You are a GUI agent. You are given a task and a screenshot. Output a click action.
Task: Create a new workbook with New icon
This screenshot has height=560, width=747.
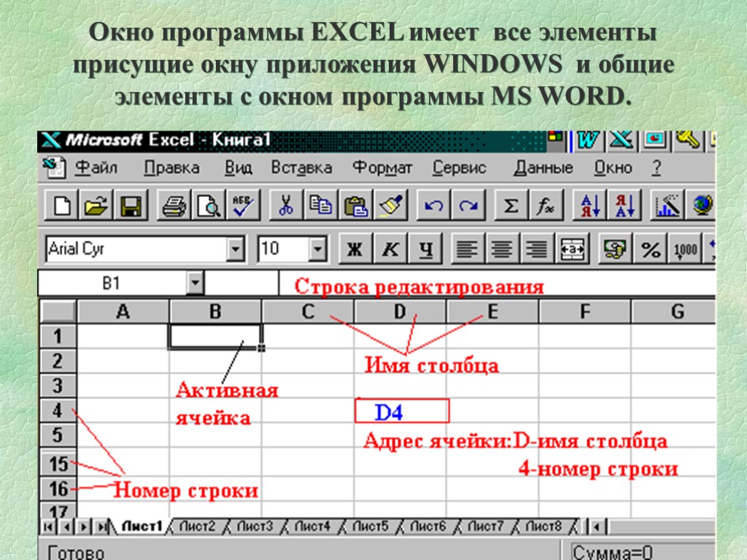click(x=62, y=205)
